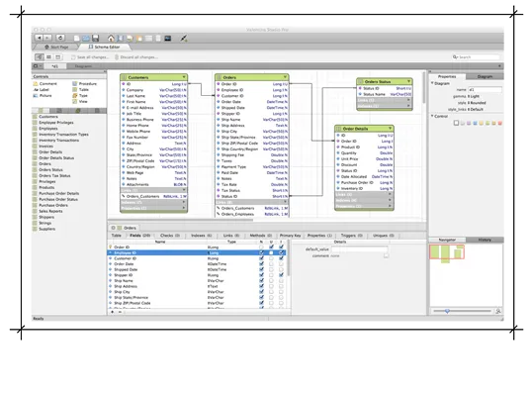Toggle the N checkbox for Ship Name
Screen dimensions: 532x396
(261, 281)
